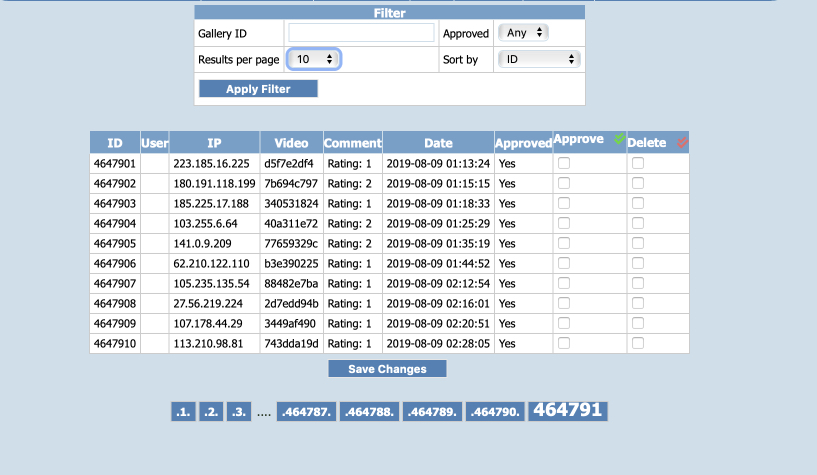Select video ID 340531824
Screen dimensions: 817x475
291,204
